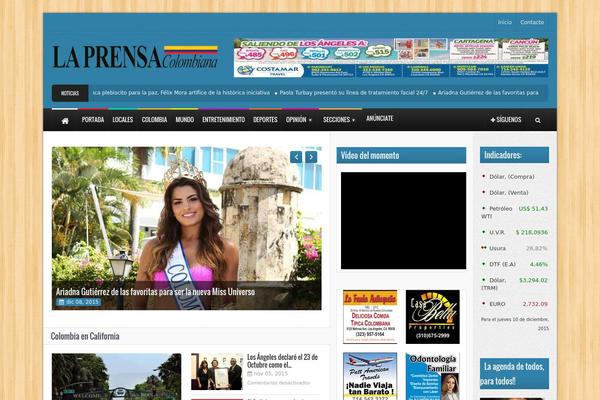The image size is (600, 400).
Task: Expand the Opinión dropdown menu
Action: tap(298, 120)
